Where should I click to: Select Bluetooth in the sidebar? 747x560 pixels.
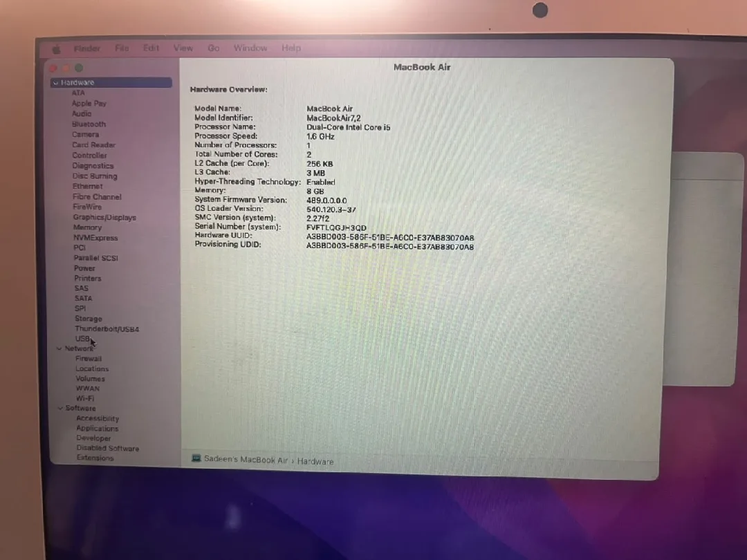[x=89, y=124]
